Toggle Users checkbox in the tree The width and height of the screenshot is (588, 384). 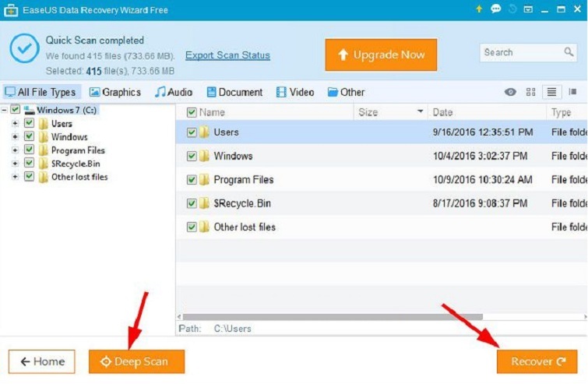pyautogui.click(x=29, y=123)
